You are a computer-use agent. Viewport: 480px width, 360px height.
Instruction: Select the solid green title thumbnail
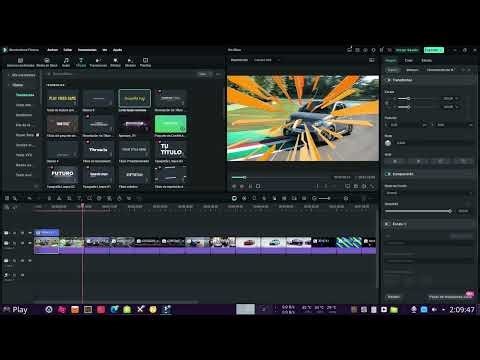point(171,124)
